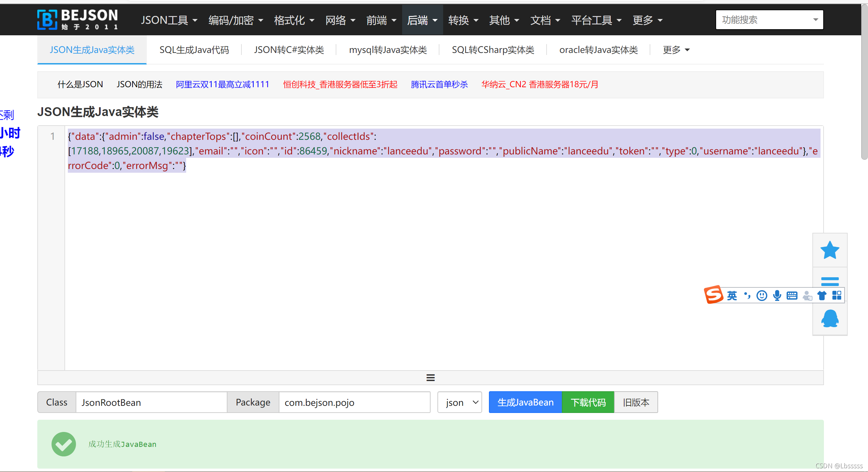Expand the 转换 menu
The width and height of the screenshot is (868, 472).
click(463, 20)
